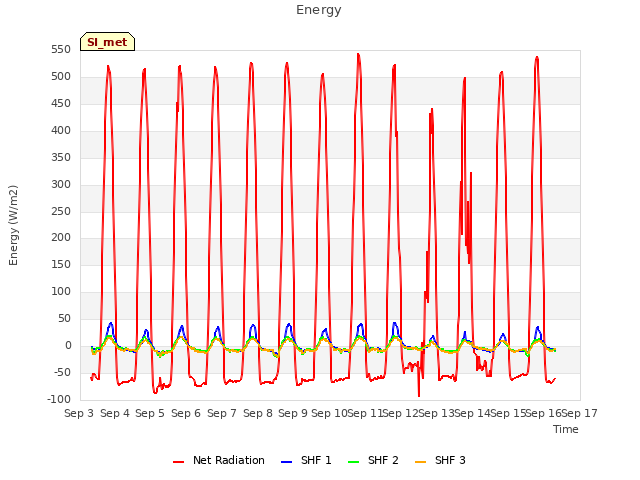Viewport: 640px width, 480px height.
Task: Click the Energy (W/m2) y-axis label
Action: [x=13, y=225]
